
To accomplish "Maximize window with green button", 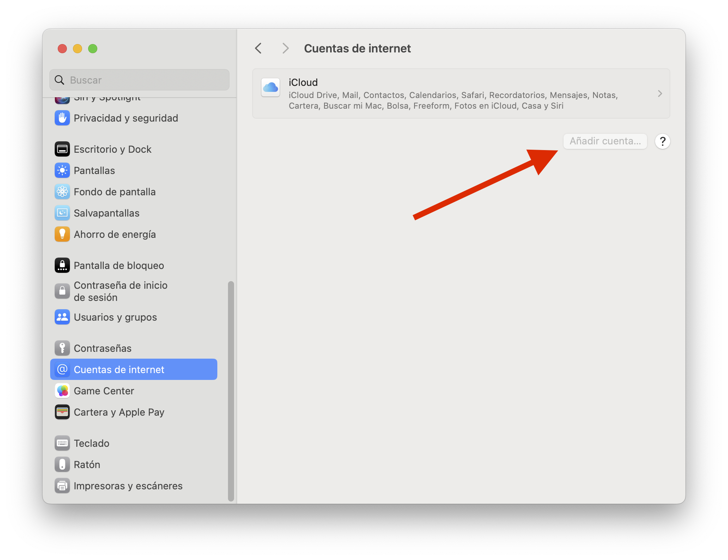I will (93, 49).
